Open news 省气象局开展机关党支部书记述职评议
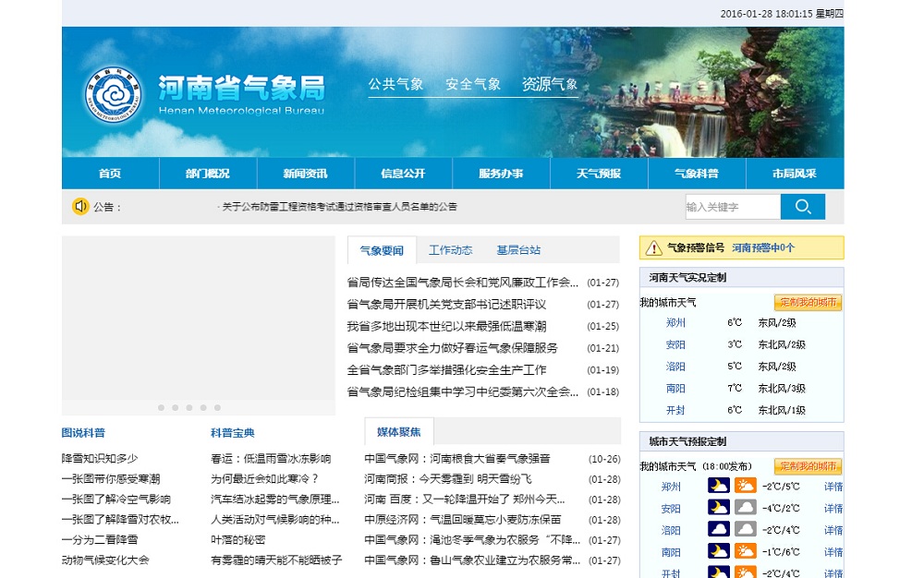 pyautogui.click(x=446, y=305)
